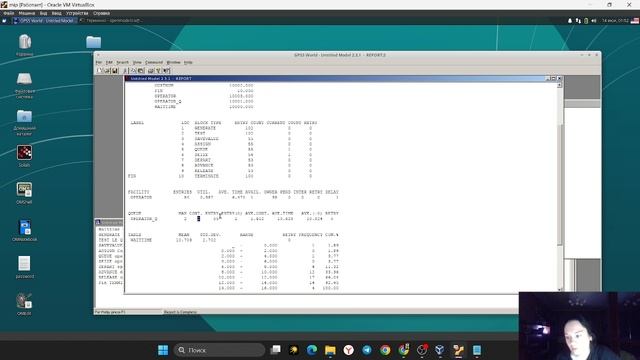Click the guest network tray icon
The height and width of the screenshot is (360, 640).
(578, 20)
